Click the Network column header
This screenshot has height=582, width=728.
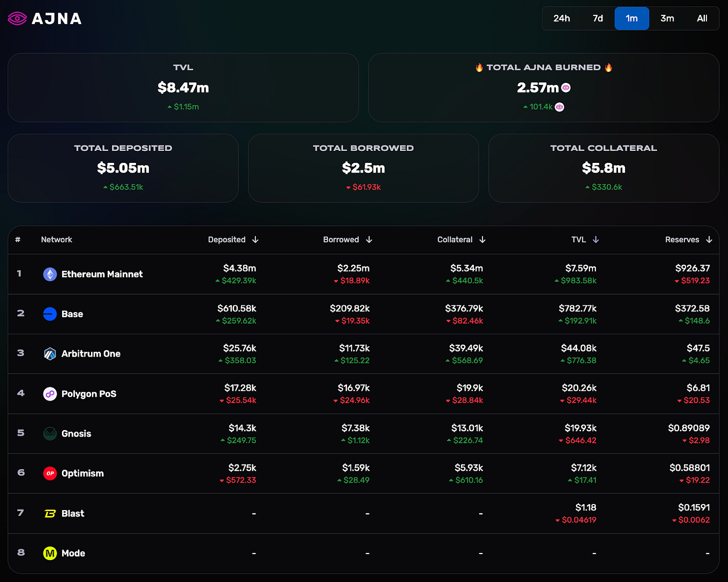tap(56, 240)
